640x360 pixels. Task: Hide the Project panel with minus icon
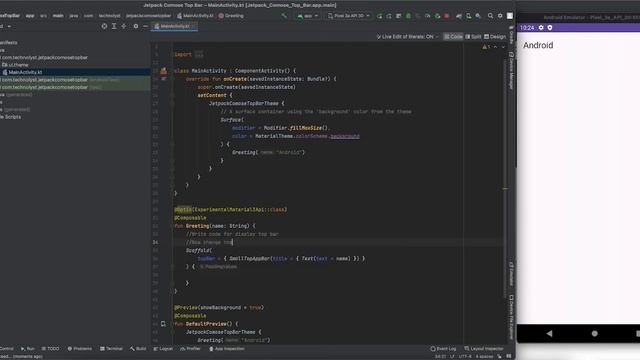(x=145, y=26)
